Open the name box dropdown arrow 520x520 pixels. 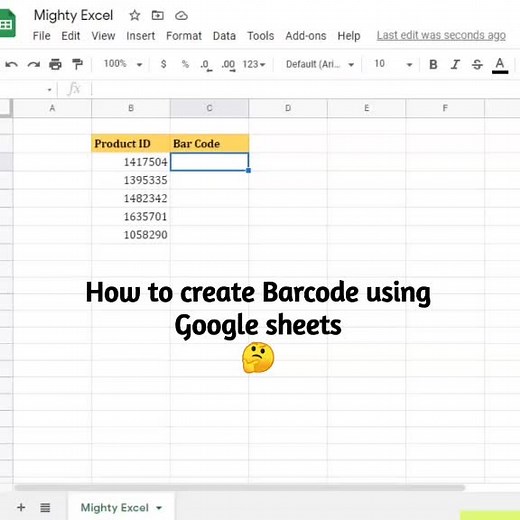49,90
